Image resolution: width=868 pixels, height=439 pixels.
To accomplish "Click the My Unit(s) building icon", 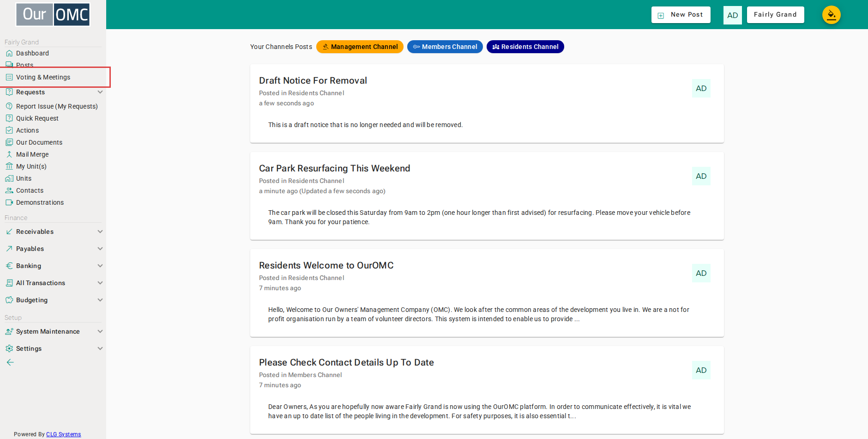I will tap(9, 166).
